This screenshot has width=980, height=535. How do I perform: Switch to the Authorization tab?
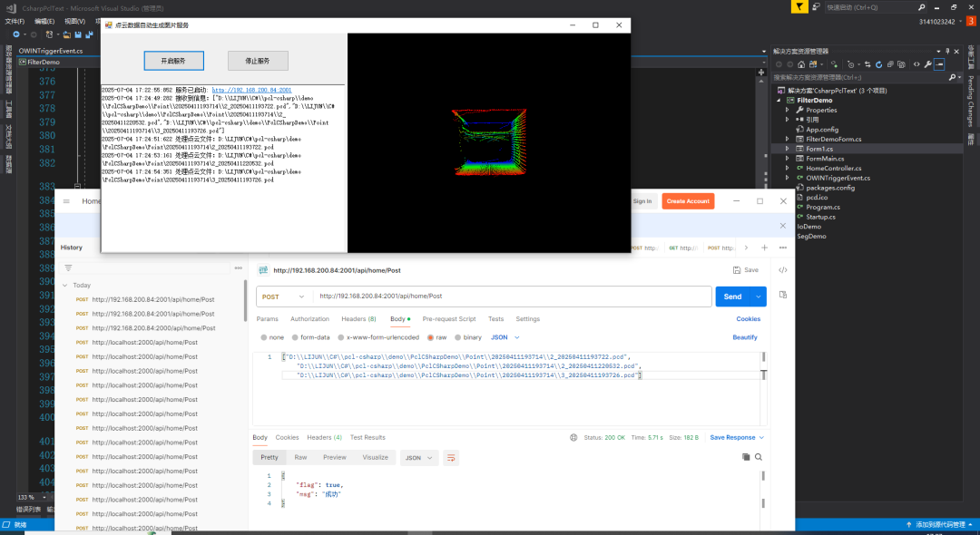[309, 319]
